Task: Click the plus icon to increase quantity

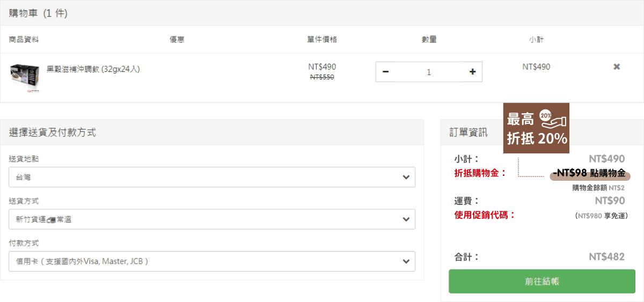Action: coord(472,72)
